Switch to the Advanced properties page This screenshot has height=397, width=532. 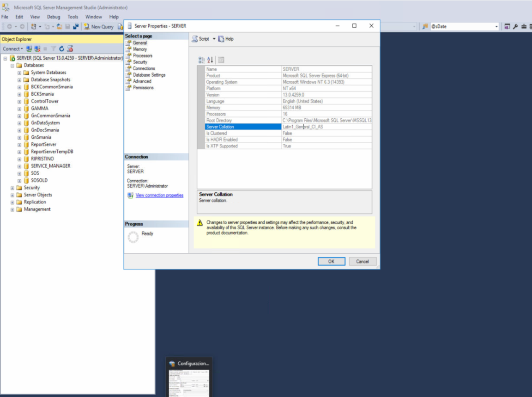142,81
